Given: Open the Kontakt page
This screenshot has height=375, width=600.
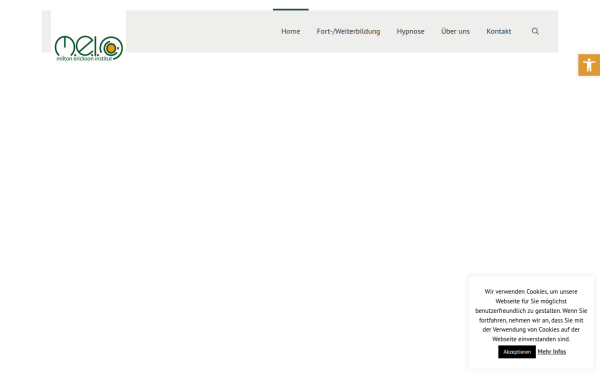Looking at the screenshot, I should point(499,31).
